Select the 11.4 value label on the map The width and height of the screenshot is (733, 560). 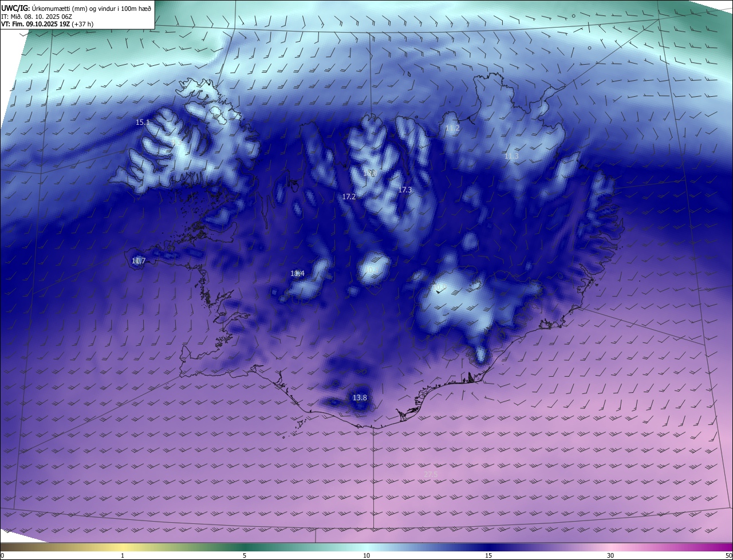[x=297, y=274]
